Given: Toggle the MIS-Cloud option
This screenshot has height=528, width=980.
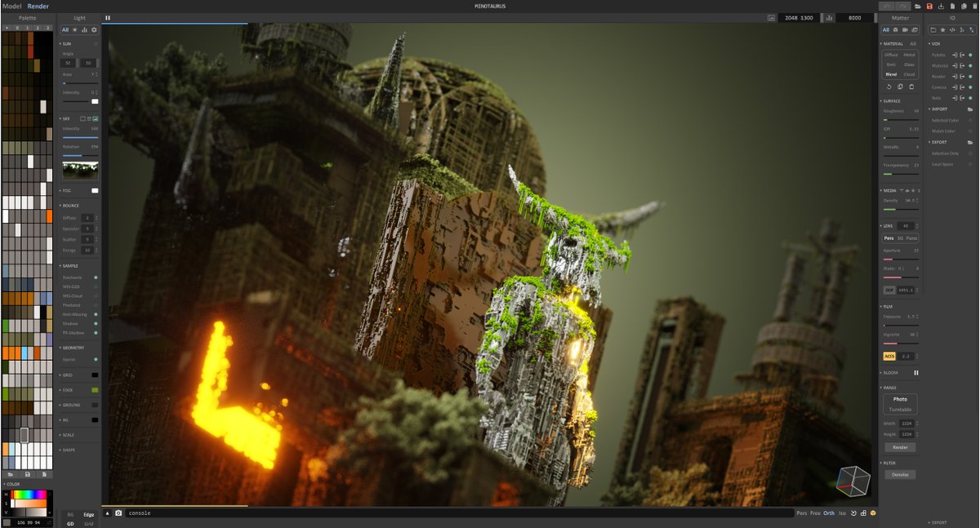Looking at the screenshot, I should 96,295.
